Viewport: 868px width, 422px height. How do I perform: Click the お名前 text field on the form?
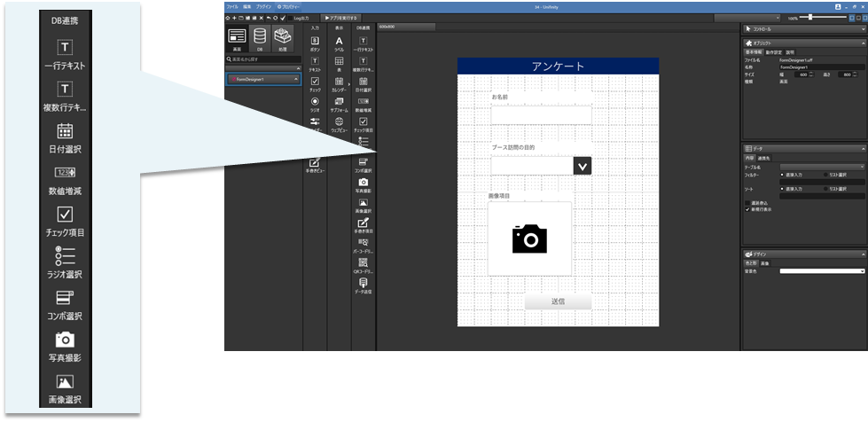(541, 114)
